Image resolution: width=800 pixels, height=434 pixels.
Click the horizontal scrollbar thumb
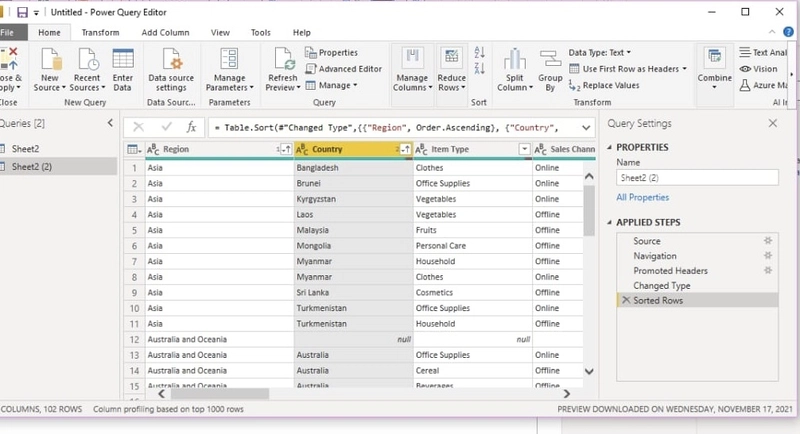click(220, 394)
